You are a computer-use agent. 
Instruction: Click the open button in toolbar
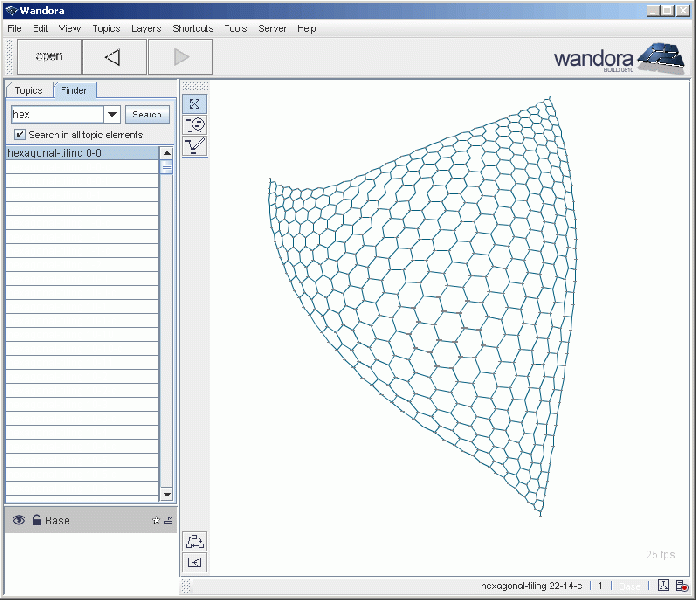[x=49, y=57]
